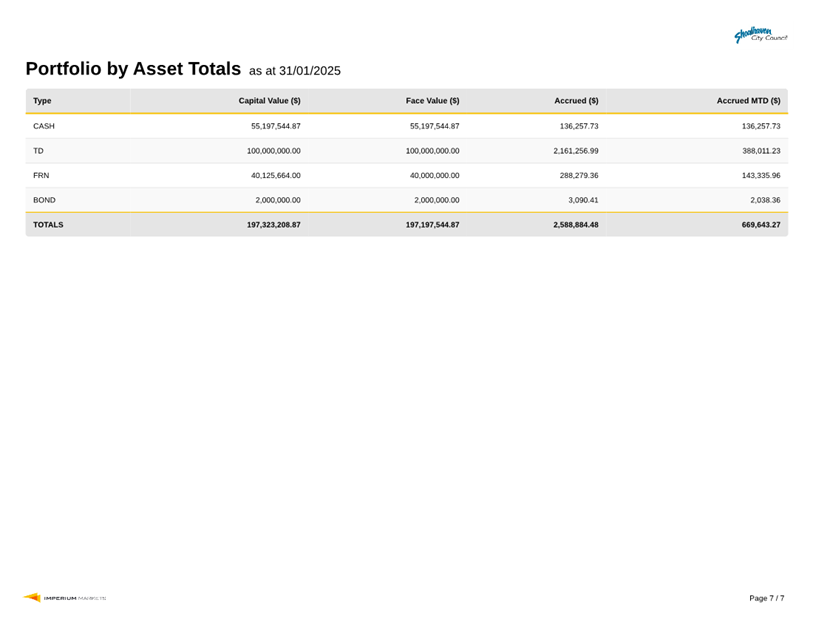Select TD accrued value 2,161,256.99
This screenshot has height=628, width=813.
pyautogui.click(x=575, y=151)
